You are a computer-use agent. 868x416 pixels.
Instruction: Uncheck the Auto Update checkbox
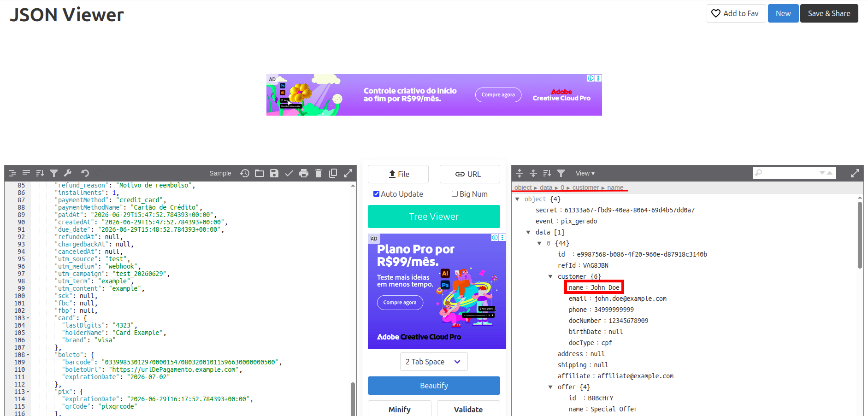(377, 194)
